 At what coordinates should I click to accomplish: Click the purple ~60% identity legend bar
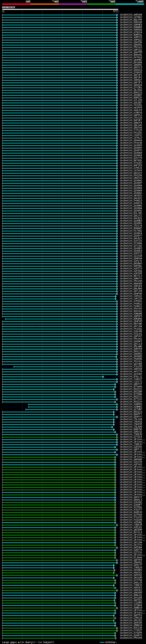point(73,4)
